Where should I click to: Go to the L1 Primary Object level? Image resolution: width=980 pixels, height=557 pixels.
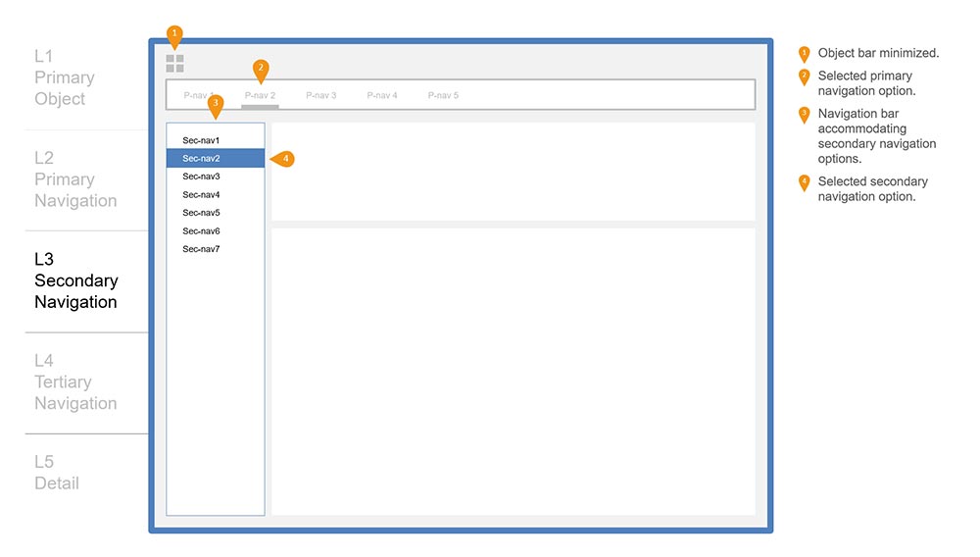click(x=65, y=77)
